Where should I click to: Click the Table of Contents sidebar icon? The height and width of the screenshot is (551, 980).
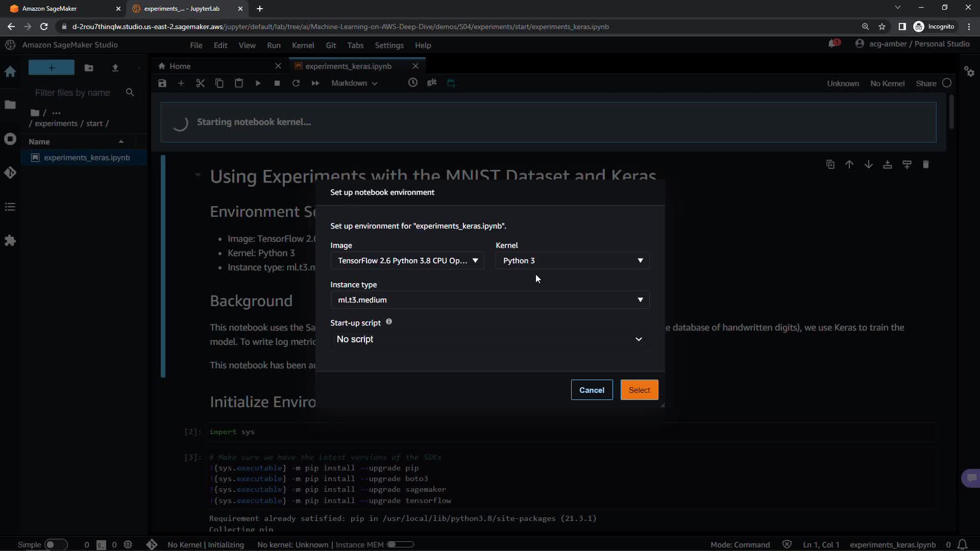[x=10, y=207]
